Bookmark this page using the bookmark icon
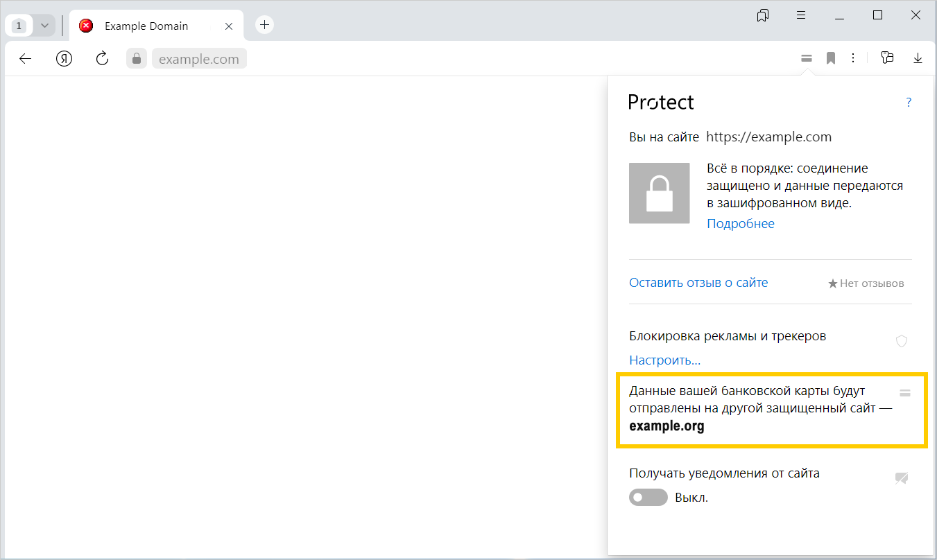Viewport: 937px width, 560px height. [830, 59]
